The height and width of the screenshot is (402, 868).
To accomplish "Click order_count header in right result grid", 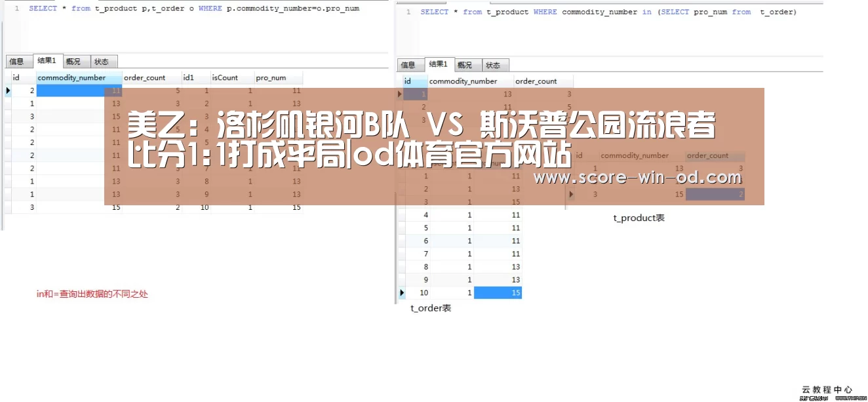I will point(543,81).
